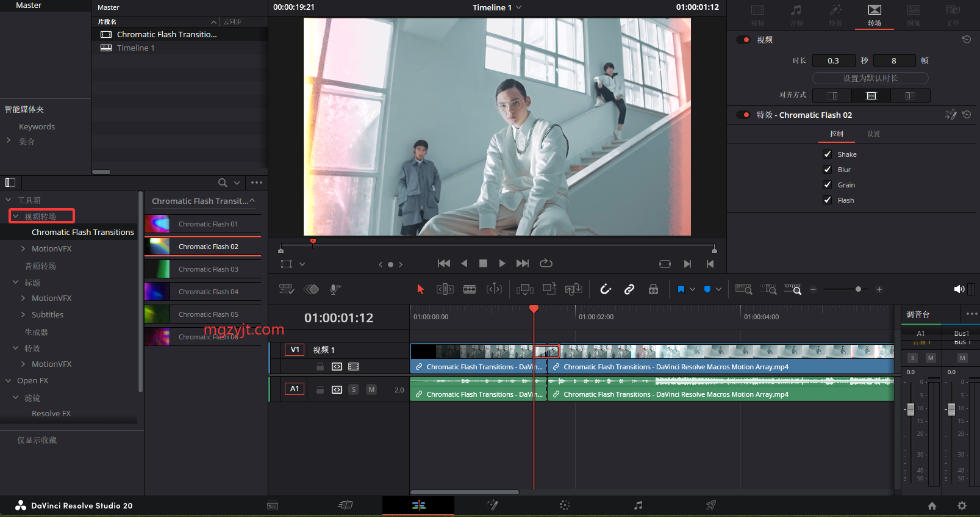Select Chromatic Flash 01 thumbnail
This screenshot has height=517, width=980.
(157, 224)
